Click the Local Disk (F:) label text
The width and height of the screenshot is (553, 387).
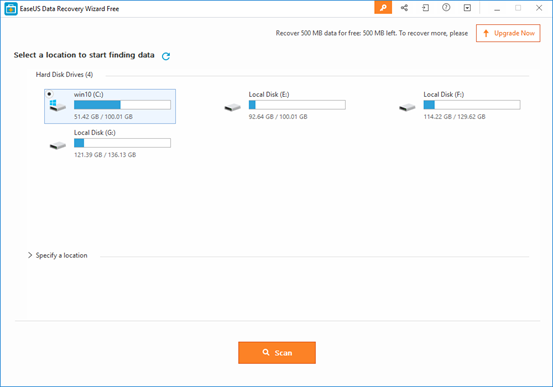pos(444,95)
